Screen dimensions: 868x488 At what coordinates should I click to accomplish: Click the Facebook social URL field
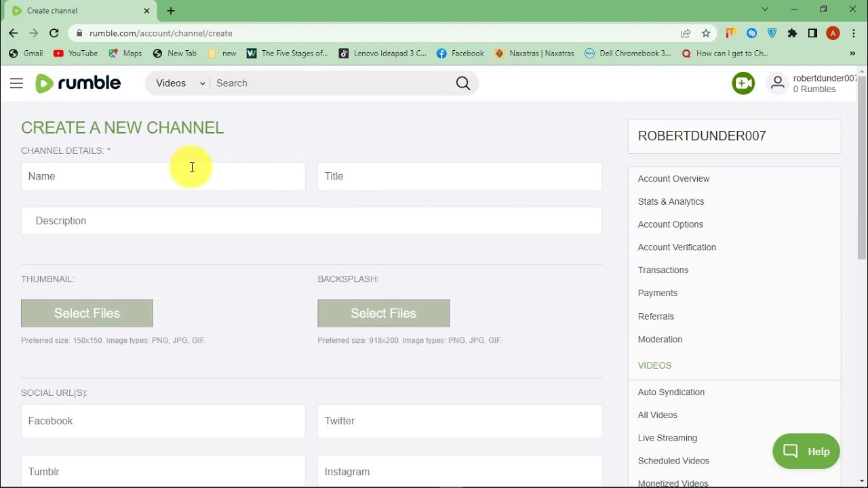(163, 421)
